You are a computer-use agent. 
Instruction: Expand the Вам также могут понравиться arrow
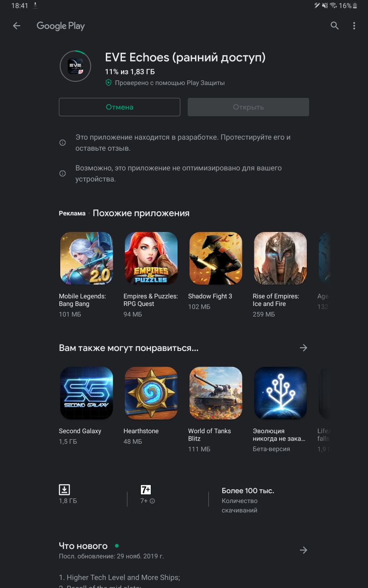pyautogui.click(x=303, y=348)
